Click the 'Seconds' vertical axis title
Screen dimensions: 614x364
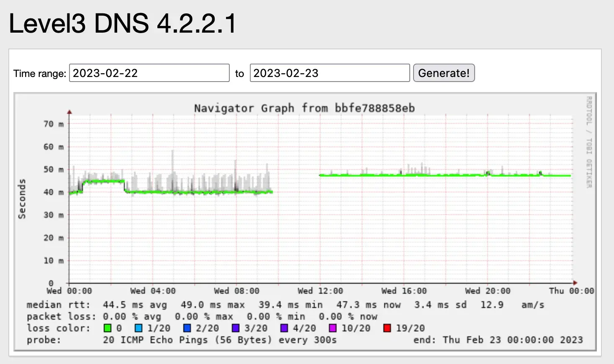click(x=22, y=199)
